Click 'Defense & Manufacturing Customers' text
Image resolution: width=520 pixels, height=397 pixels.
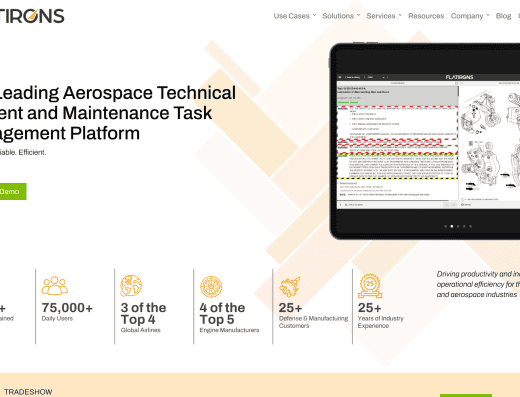point(313,322)
